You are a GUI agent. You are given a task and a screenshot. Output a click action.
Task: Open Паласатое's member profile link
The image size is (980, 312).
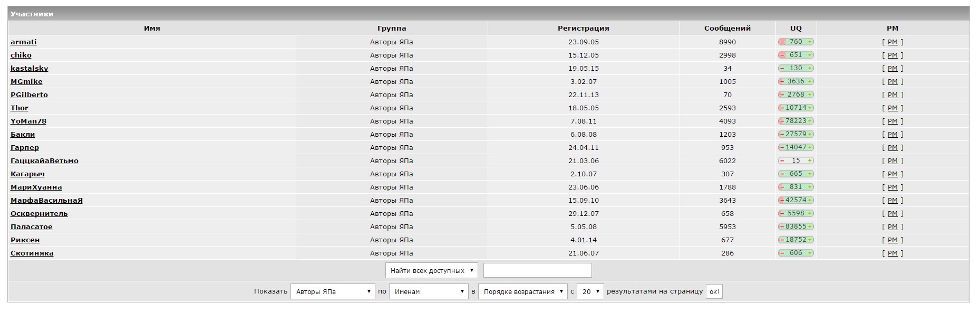pos(32,226)
